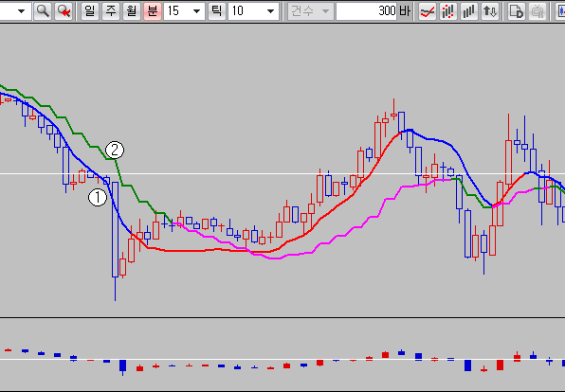The width and height of the screenshot is (565, 392).
Task: Switch chart to daily (일) period
Action: 90,11
